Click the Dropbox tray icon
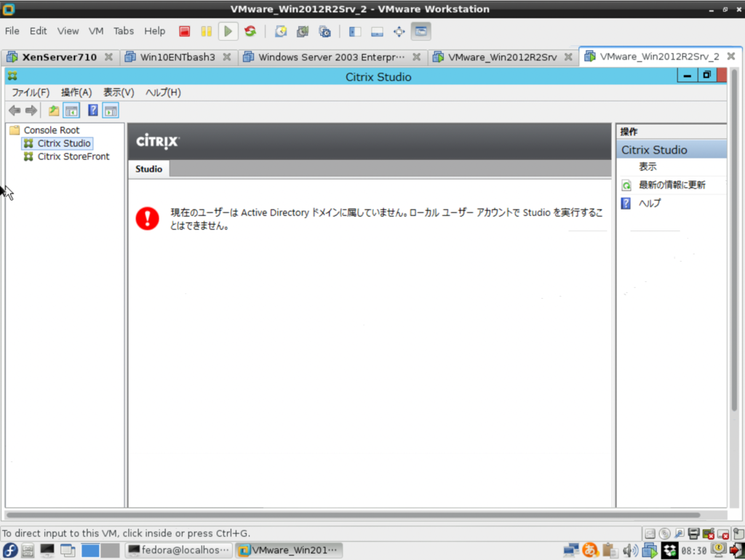 pyautogui.click(x=670, y=550)
